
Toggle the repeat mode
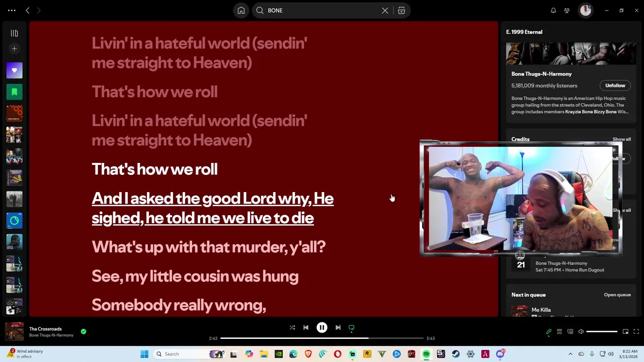(352, 328)
